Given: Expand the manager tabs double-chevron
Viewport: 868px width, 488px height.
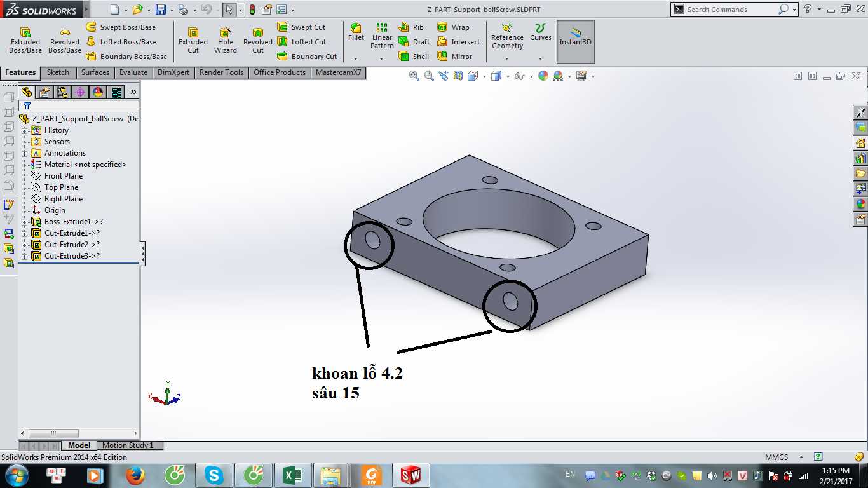Looking at the screenshot, I should [133, 92].
